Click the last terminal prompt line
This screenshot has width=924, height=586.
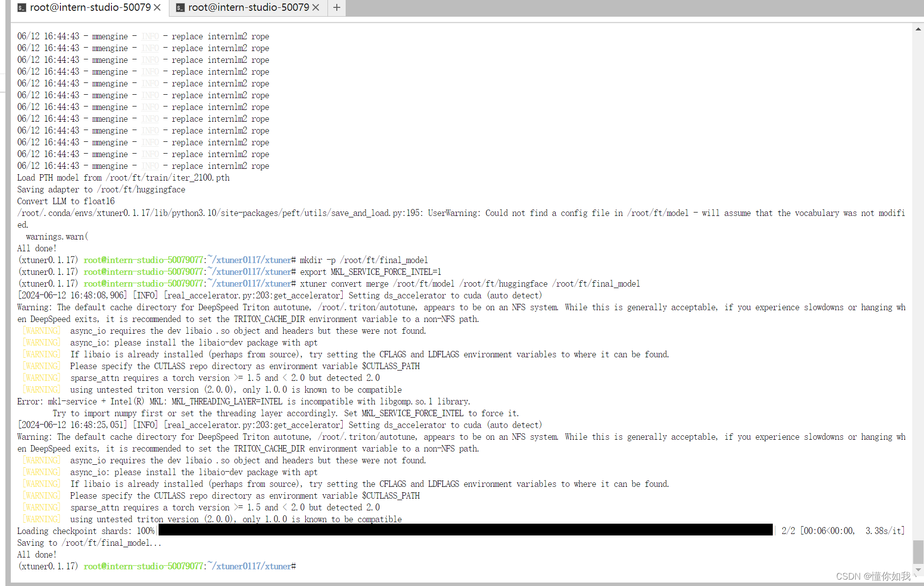(x=157, y=566)
